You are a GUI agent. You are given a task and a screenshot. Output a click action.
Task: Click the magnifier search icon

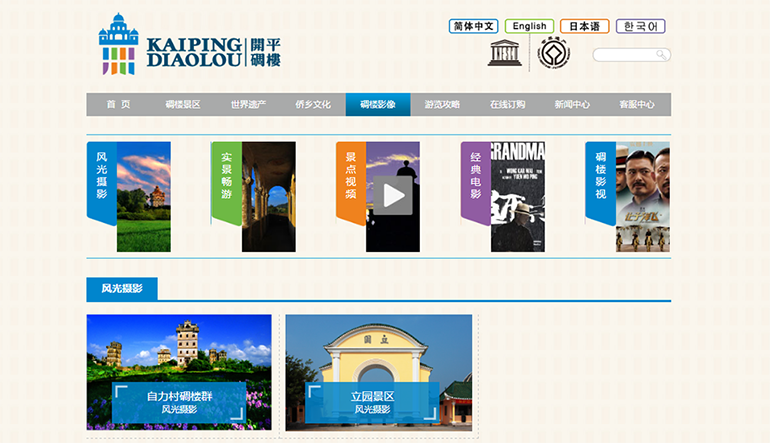pyautogui.click(x=661, y=55)
